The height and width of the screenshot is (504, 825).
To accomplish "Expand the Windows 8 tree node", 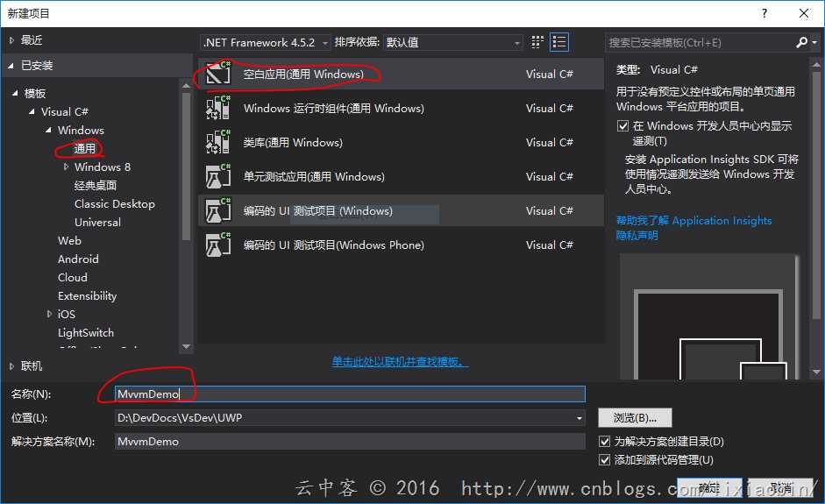I will (x=66, y=167).
